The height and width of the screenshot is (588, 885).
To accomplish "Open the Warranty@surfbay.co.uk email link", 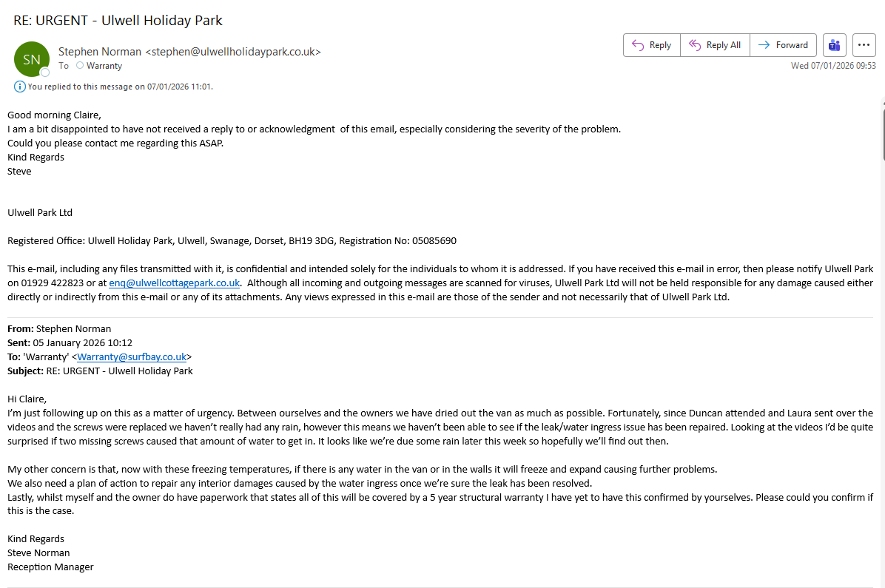I will coord(132,356).
